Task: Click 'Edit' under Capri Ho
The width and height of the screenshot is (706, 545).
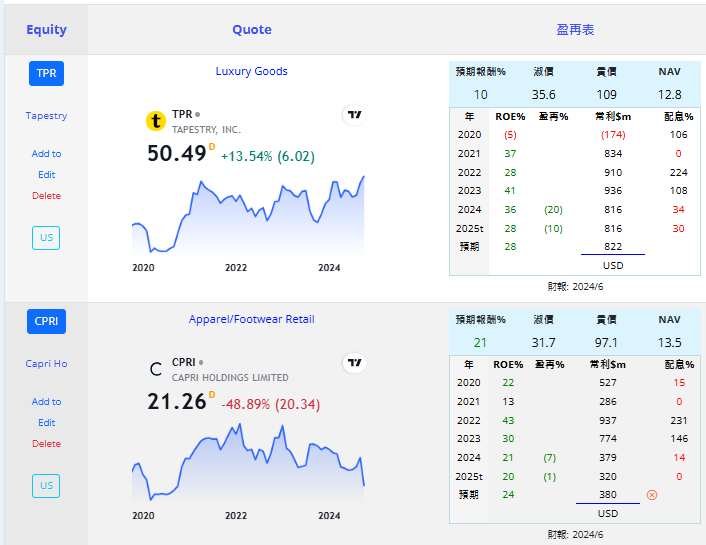Action: (46, 423)
